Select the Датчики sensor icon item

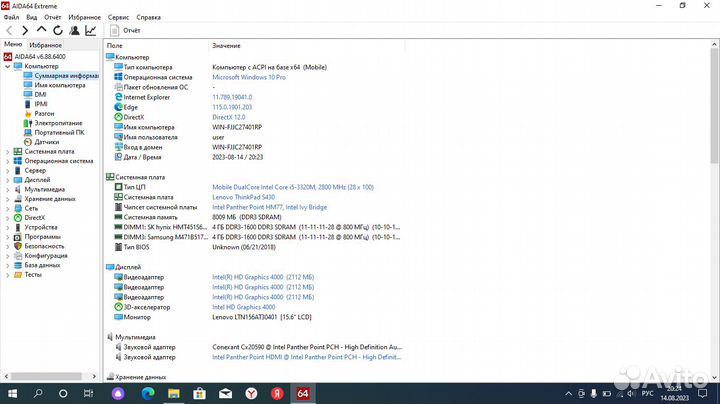pyautogui.click(x=28, y=142)
